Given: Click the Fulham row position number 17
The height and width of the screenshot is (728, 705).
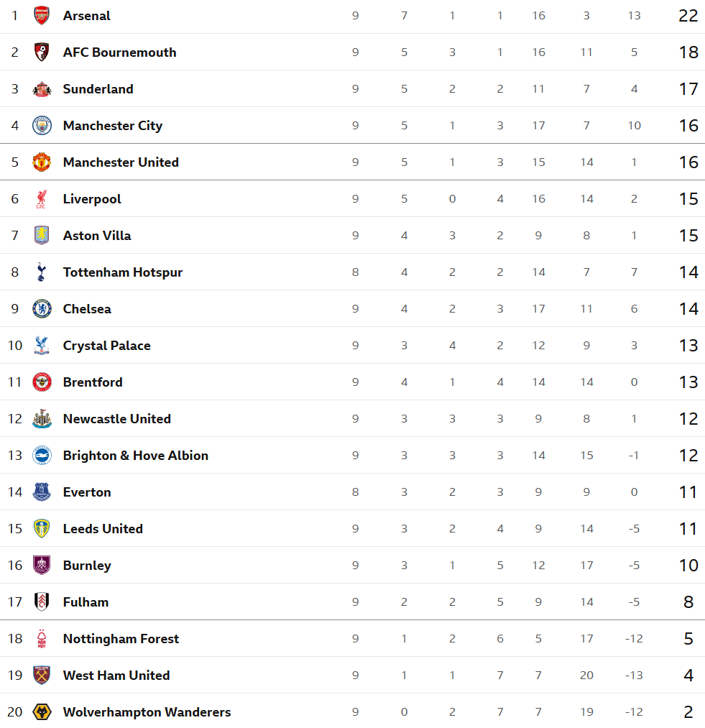Looking at the screenshot, I should pos(15,602).
